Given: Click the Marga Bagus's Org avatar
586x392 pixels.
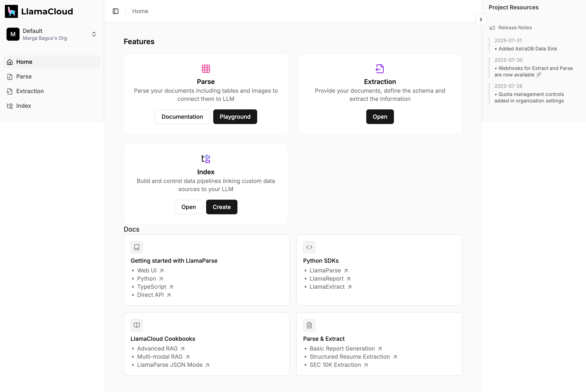Looking at the screenshot, I should [x=13, y=34].
